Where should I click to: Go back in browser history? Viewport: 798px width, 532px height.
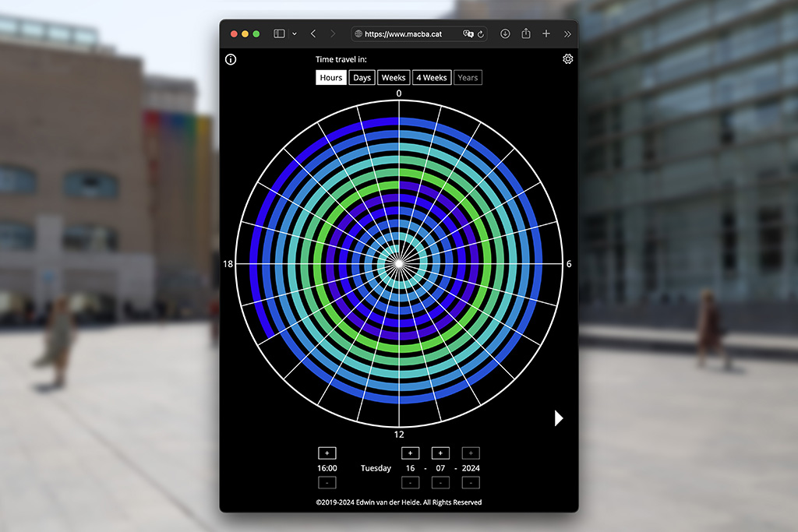click(x=313, y=33)
